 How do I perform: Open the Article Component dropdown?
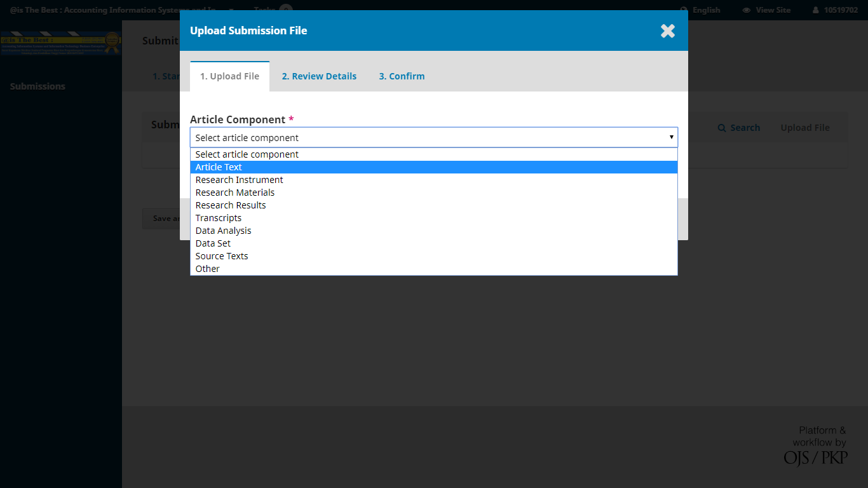pyautogui.click(x=434, y=137)
